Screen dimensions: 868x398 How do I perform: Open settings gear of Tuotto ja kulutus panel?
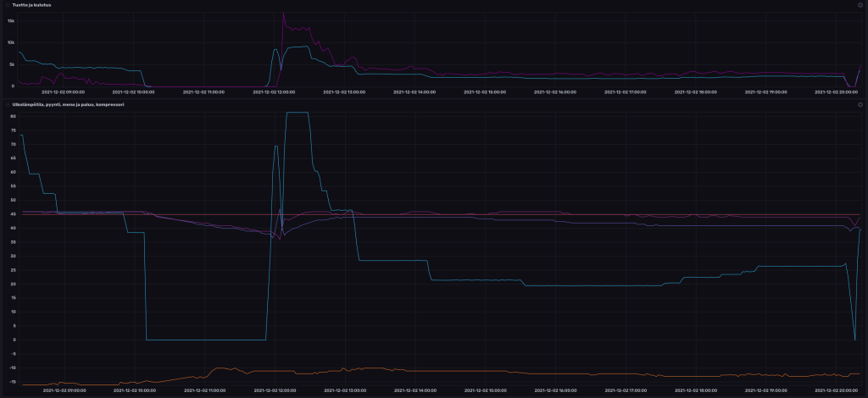click(x=860, y=5)
